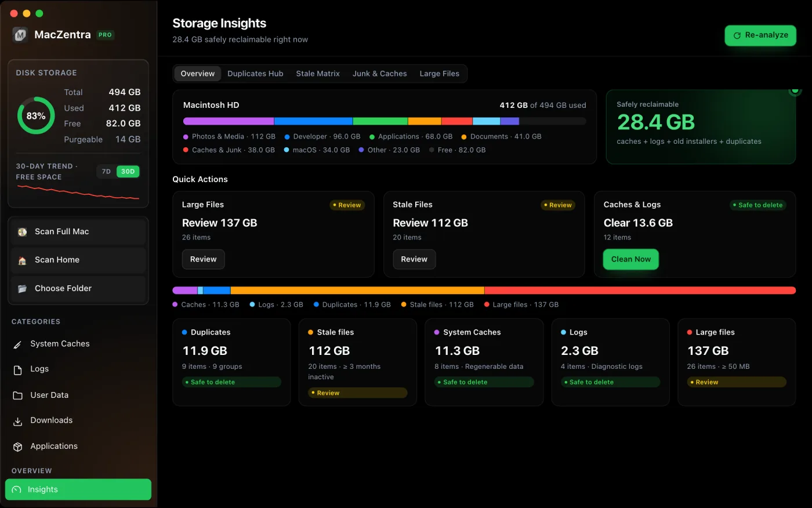Click the System Caches broom icon
This screenshot has height=508, width=812.
click(x=18, y=344)
